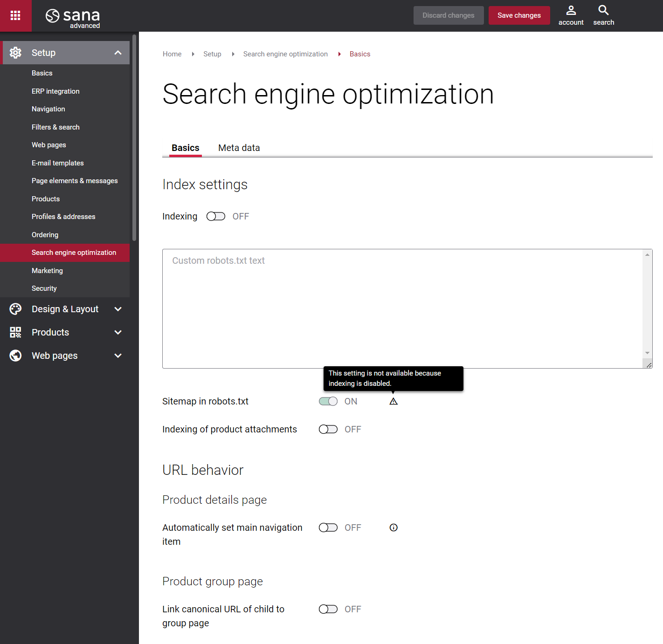This screenshot has width=663, height=644.
Task: Open E-mail templates menu item
Action: [x=58, y=163]
